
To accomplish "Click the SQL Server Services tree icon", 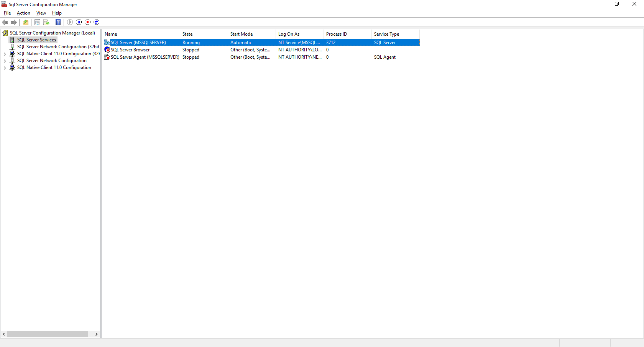I will coord(12,40).
